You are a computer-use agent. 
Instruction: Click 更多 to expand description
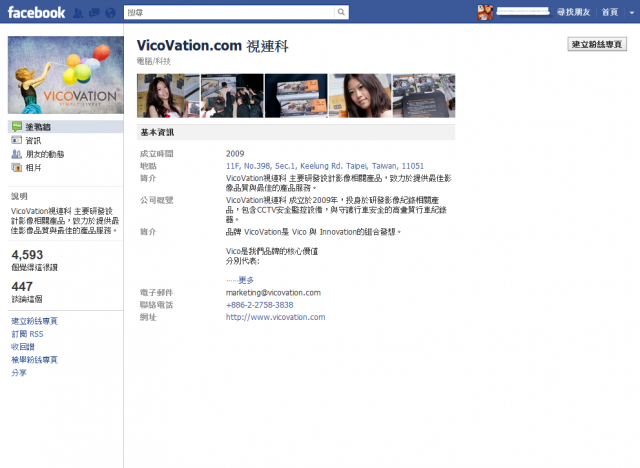(x=246, y=280)
